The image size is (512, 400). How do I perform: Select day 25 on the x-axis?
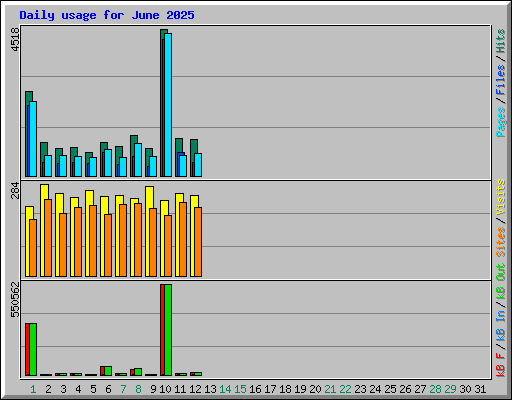[x=390, y=389]
